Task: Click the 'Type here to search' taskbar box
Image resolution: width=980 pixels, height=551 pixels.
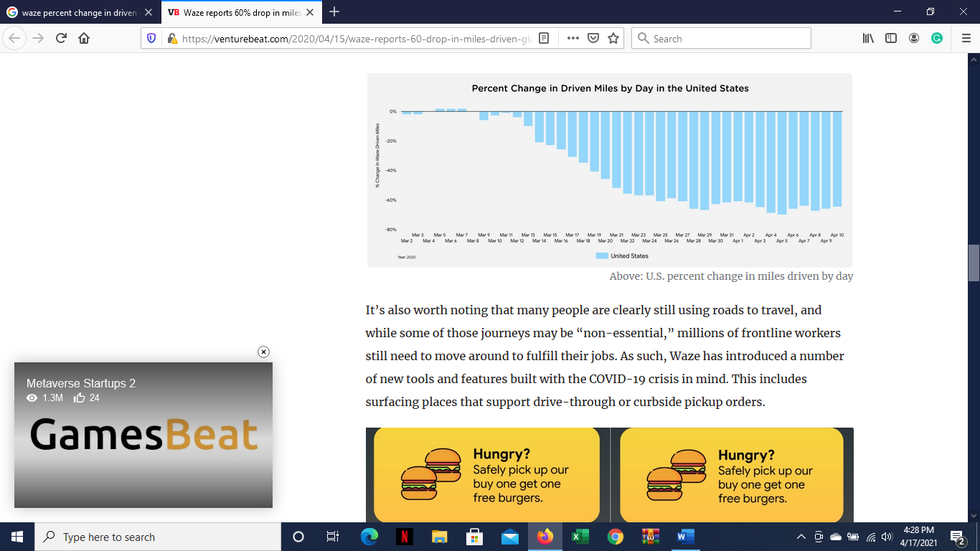Action: click(158, 537)
